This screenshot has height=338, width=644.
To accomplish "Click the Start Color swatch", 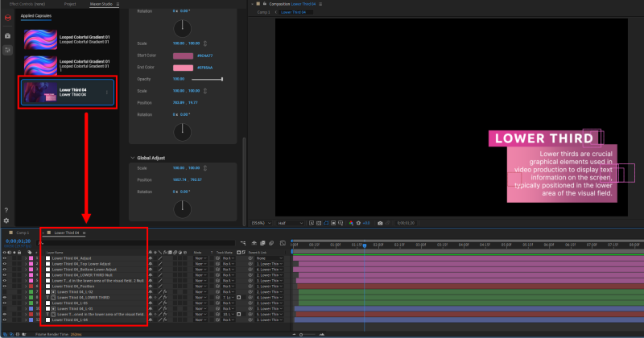I will point(182,55).
